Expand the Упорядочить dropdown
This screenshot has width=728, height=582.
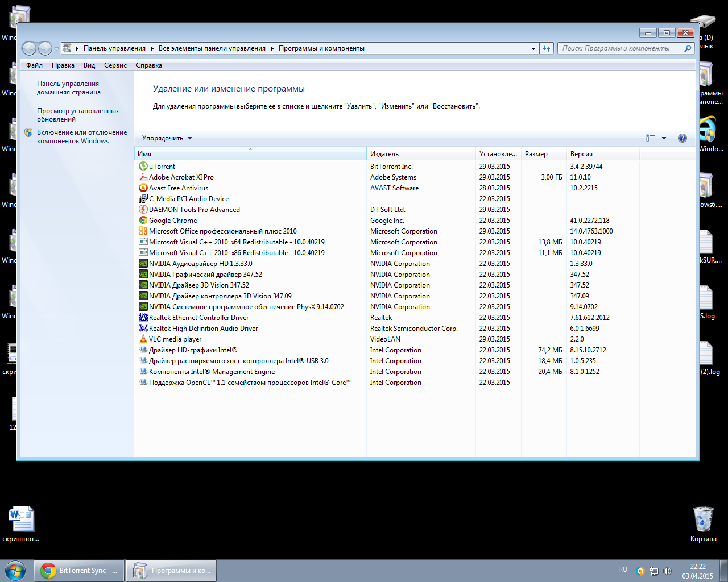(x=167, y=138)
